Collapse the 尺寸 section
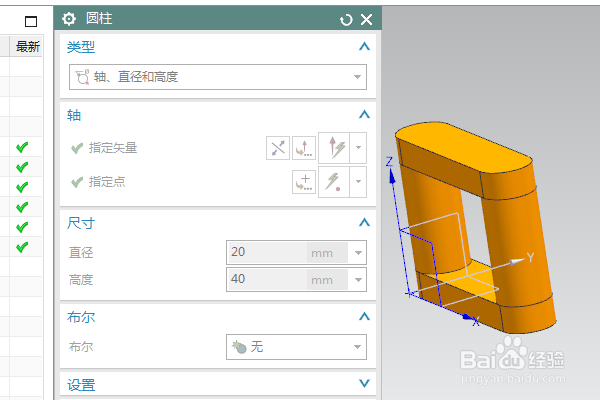The height and width of the screenshot is (400, 600). click(364, 222)
